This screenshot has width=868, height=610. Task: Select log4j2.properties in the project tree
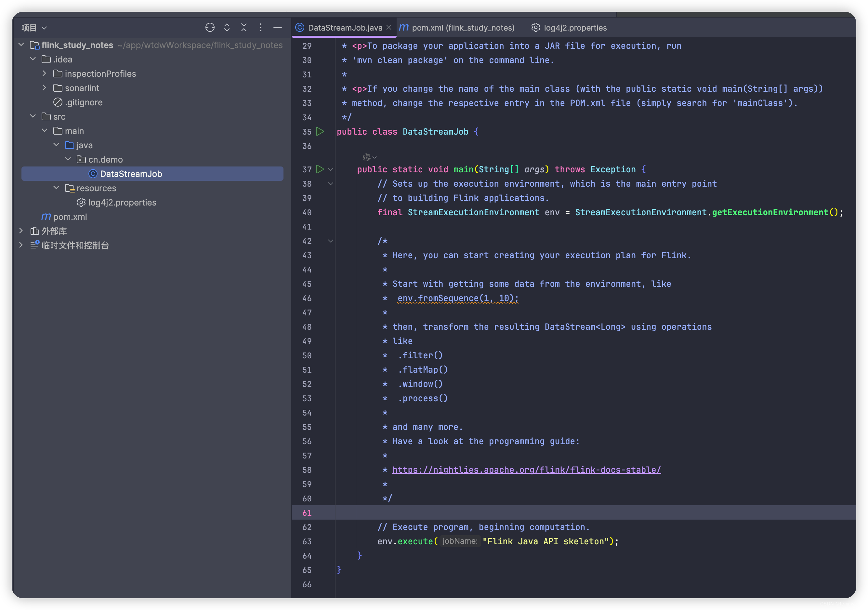(x=122, y=202)
